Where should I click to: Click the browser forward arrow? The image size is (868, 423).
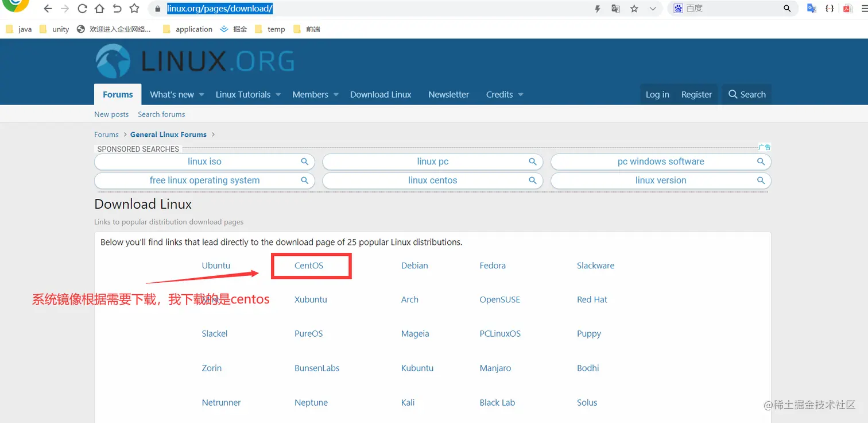[x=65, y=9]
